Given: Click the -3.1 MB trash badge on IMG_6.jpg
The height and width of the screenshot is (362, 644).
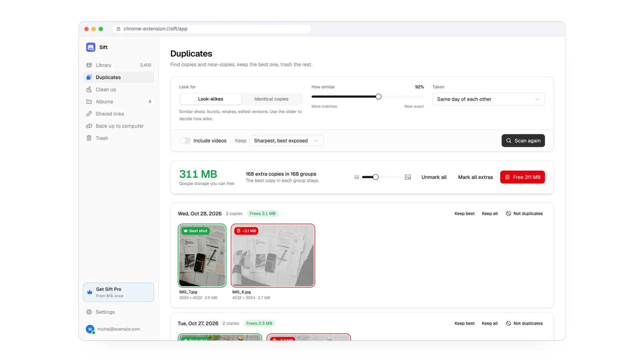Looking at the screenshot, I should click(246, 231).
